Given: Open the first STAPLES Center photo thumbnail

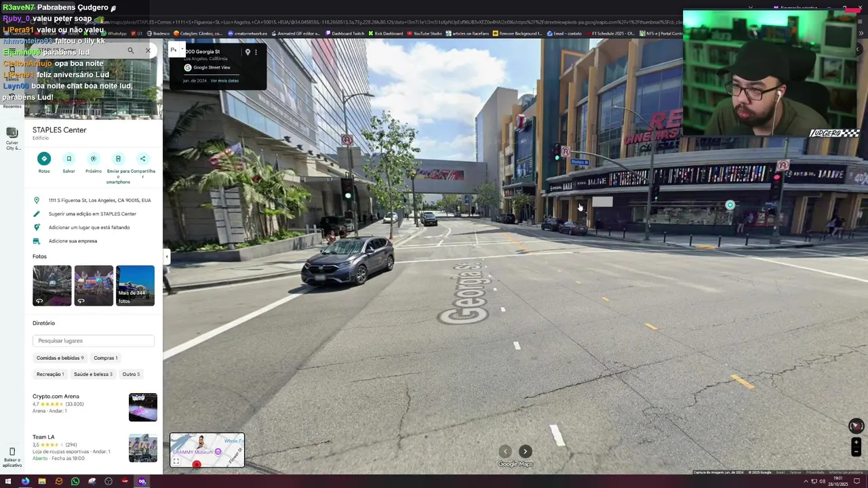Looking at the screenshot, I should point(52,285).
